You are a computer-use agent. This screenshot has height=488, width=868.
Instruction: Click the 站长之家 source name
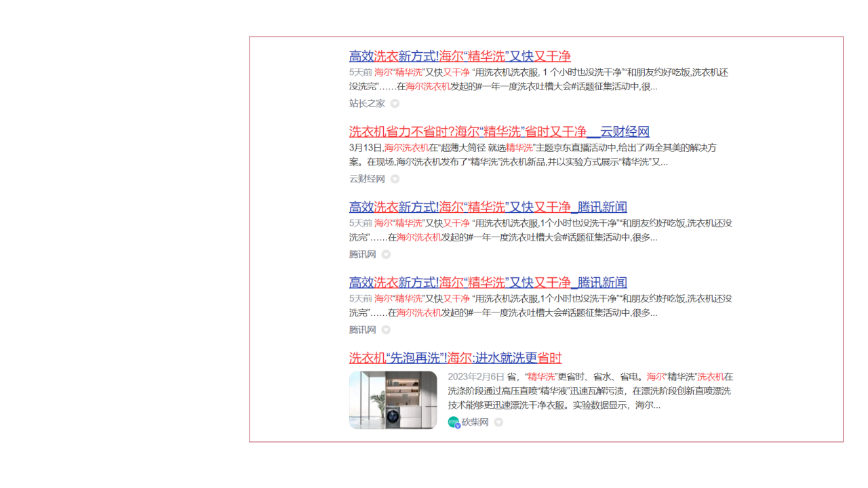[367, 103]
